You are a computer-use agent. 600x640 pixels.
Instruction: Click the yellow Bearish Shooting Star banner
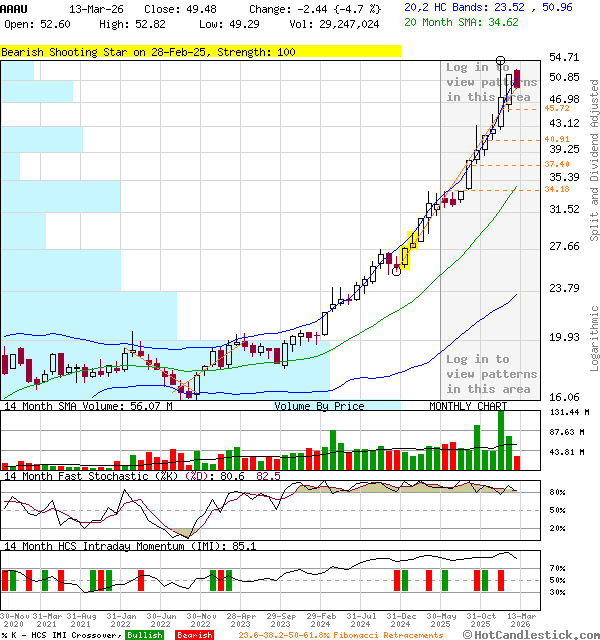click(200, 51)
